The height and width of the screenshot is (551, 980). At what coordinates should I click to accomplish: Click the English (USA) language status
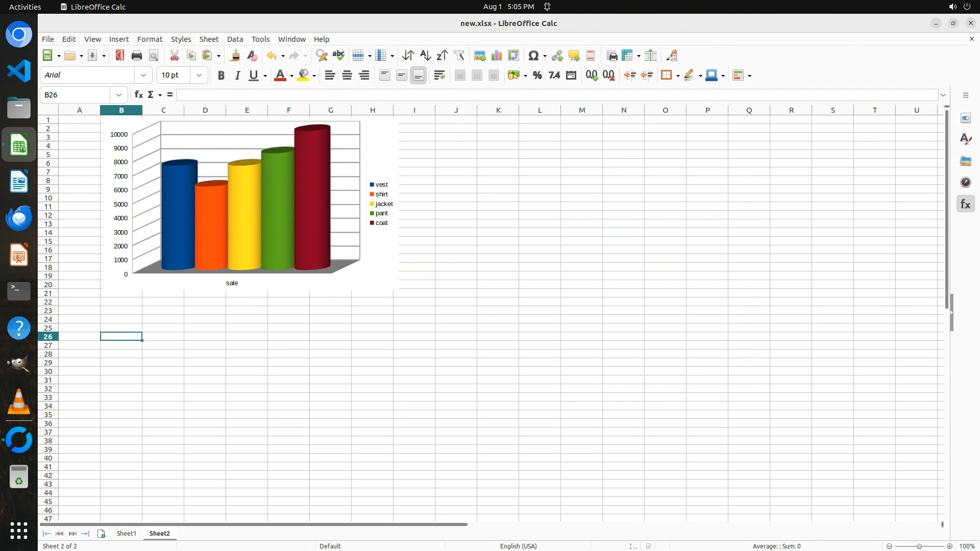click(518, 546)
